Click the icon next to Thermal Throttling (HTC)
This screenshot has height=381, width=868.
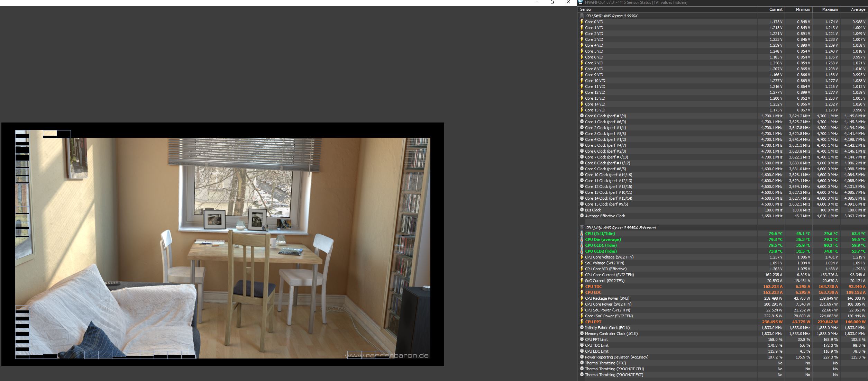pyautogui.click(x=582, y=363)
